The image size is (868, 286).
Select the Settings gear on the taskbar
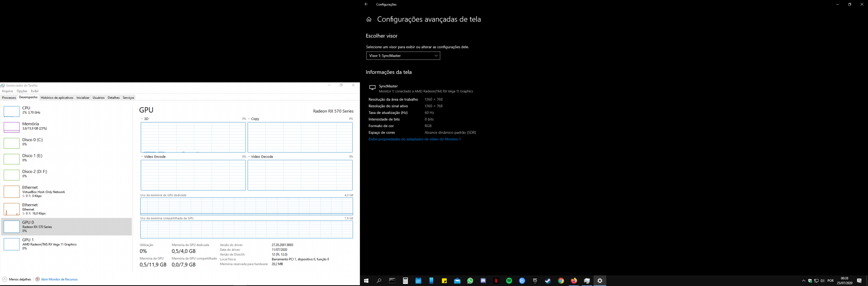coord(600,280)
